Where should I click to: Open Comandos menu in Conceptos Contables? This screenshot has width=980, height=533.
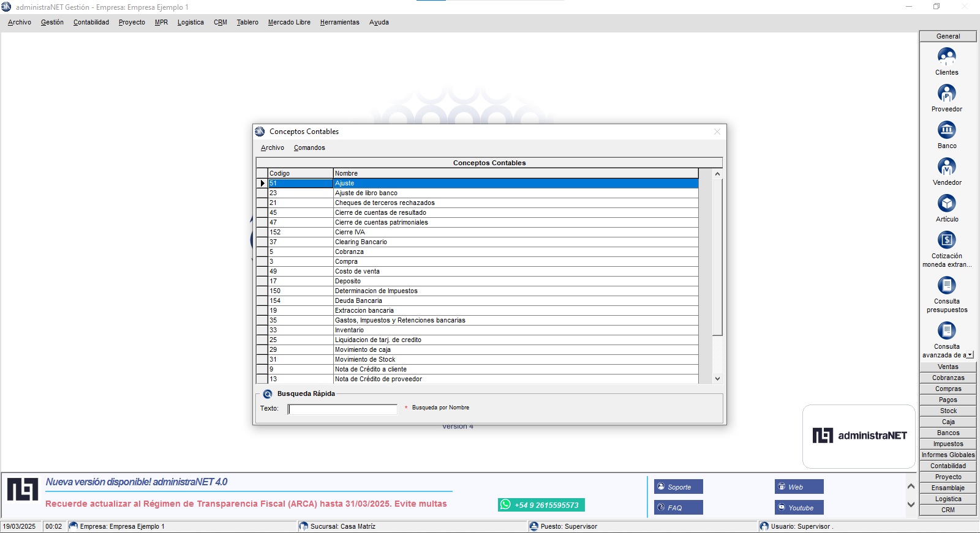(309, 148)
